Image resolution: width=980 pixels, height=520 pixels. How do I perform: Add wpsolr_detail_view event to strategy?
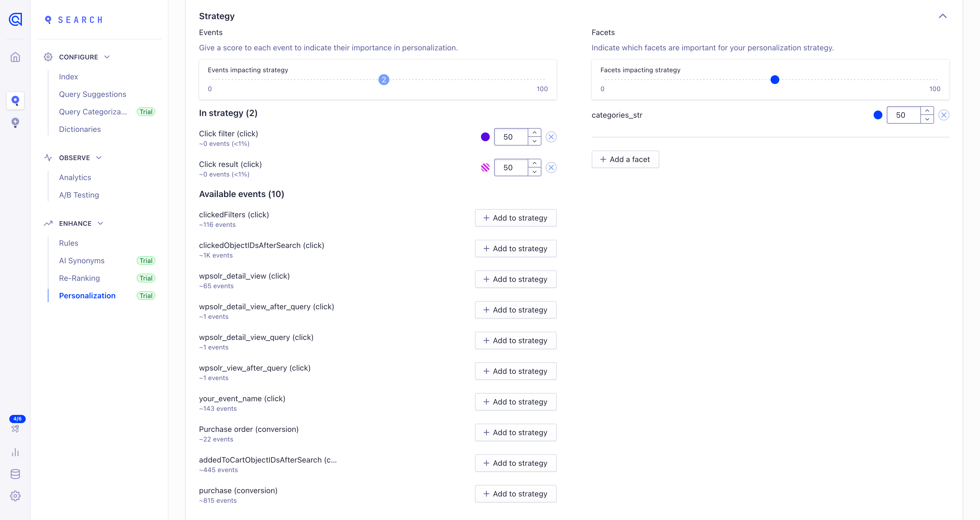point(515,279)
